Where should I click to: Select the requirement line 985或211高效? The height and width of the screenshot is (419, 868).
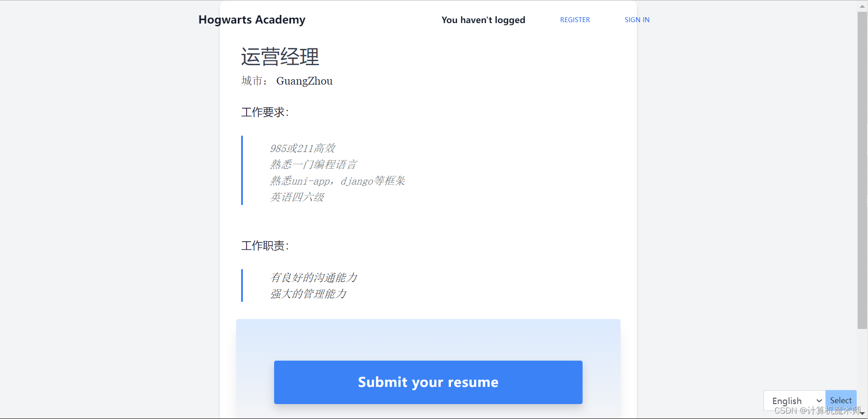click(302, 148)
